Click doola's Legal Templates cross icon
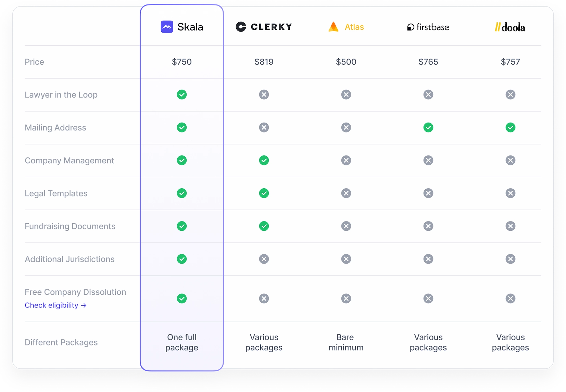This screenshot has height=392, width=566. 511,193
